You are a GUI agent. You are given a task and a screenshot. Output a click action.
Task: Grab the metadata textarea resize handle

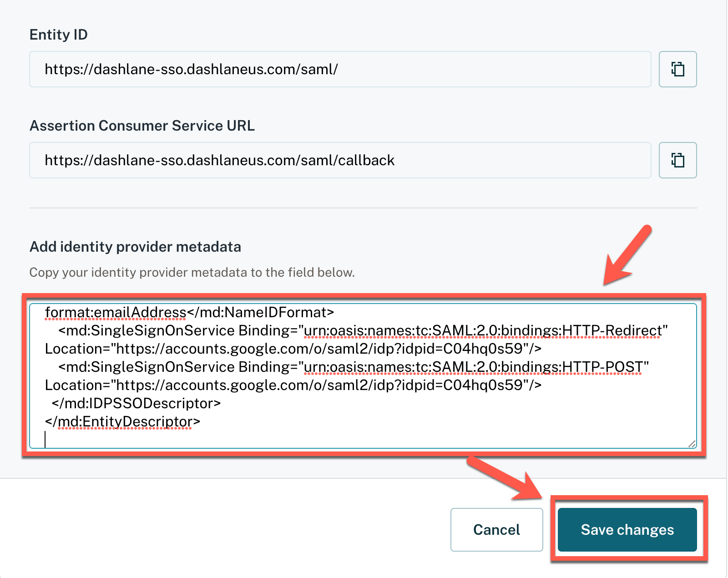pos(692,444)
